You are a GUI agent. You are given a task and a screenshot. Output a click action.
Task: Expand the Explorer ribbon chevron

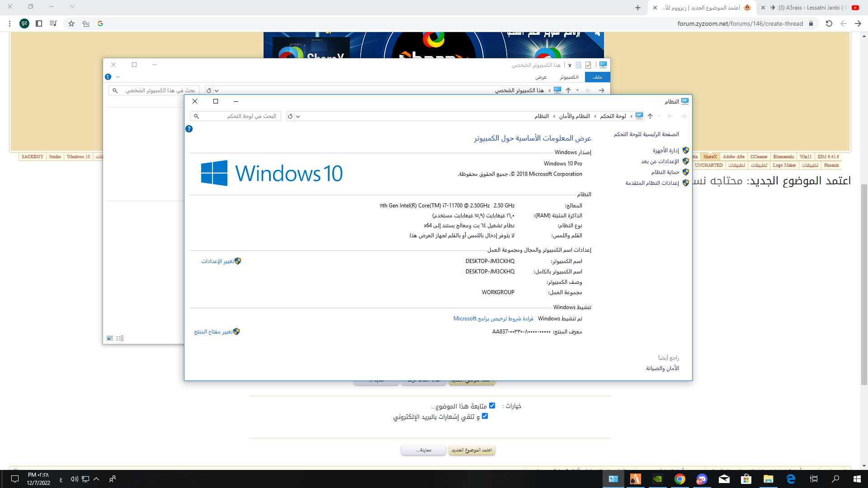click(x=118, y=77)
